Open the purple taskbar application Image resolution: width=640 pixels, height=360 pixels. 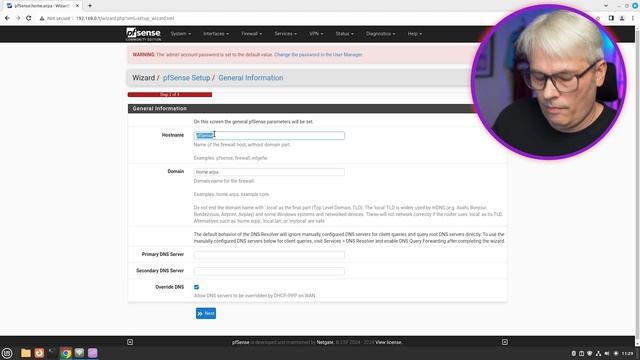click(93, 353)
